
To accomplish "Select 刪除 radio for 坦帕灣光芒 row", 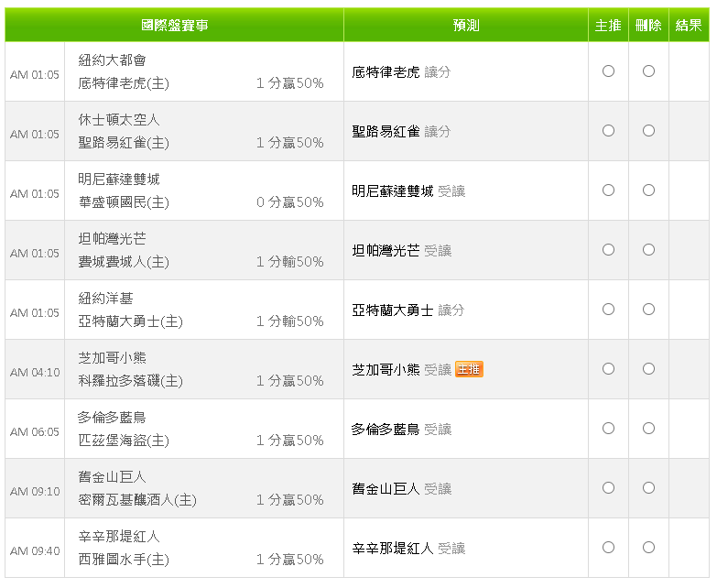I will [x=648, y=250].
